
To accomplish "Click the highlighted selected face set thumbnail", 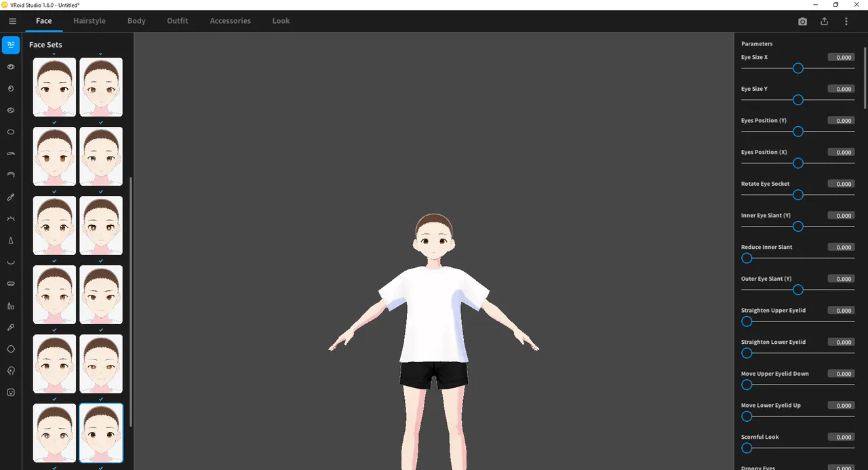I will (x=101, y=433).
